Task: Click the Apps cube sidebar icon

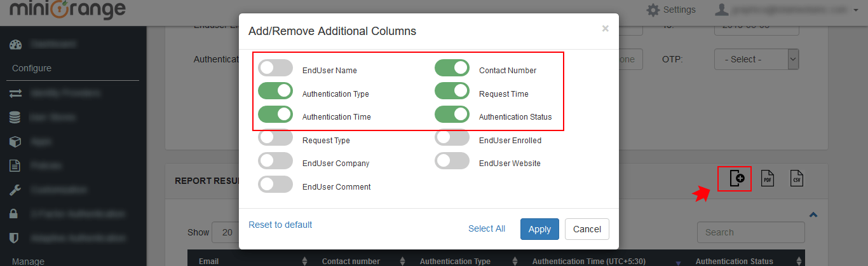Action: click(x=15, y=141)
